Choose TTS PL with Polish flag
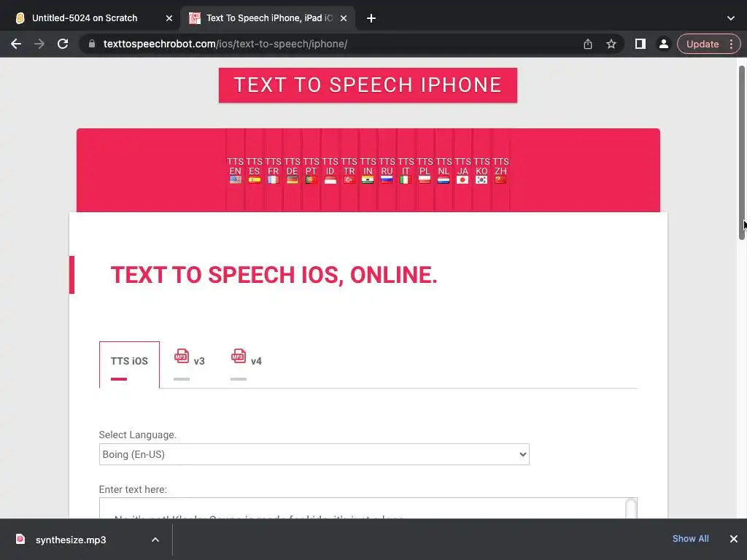747x560 pixels. (x=425, y=171)
